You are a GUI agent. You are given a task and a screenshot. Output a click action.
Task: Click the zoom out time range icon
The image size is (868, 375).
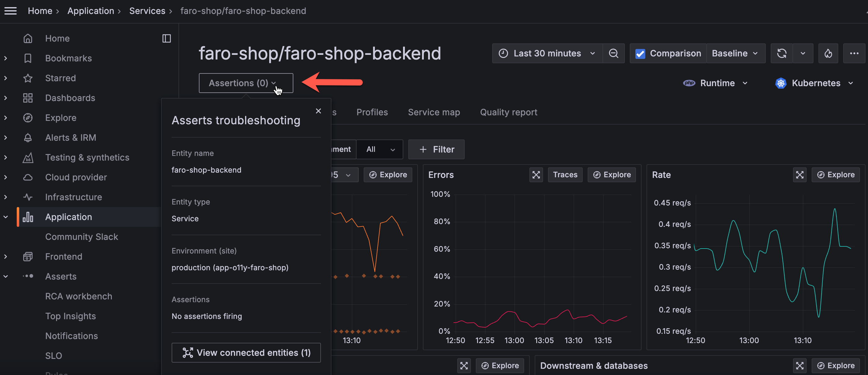pos(613,53)
